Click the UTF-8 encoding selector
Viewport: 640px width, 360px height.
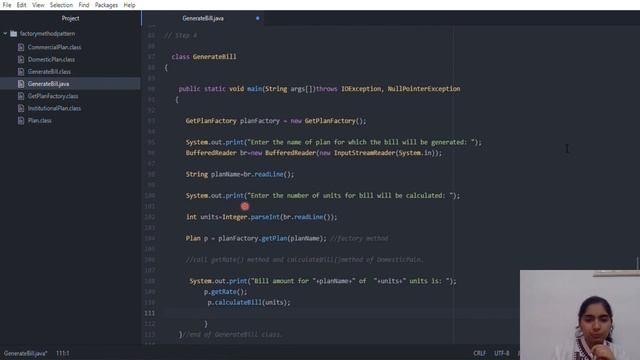point(502,353)
